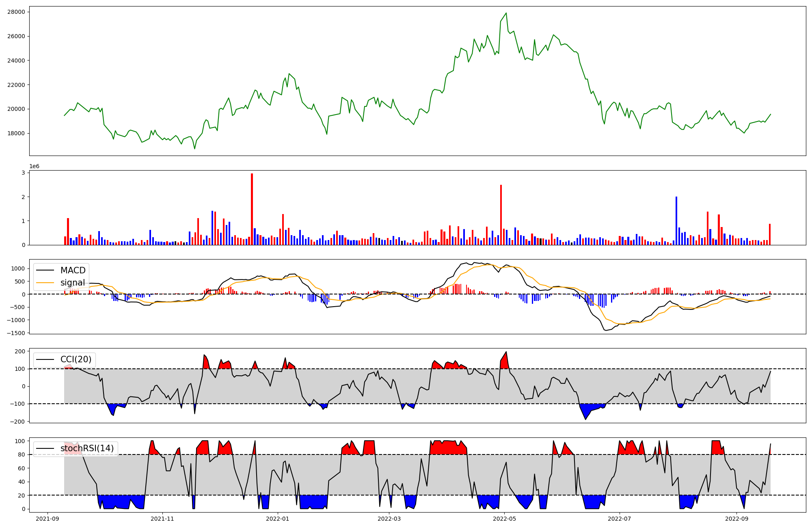
Task: Click the 2022-03 x-axis date label
Action: [389, 518]
